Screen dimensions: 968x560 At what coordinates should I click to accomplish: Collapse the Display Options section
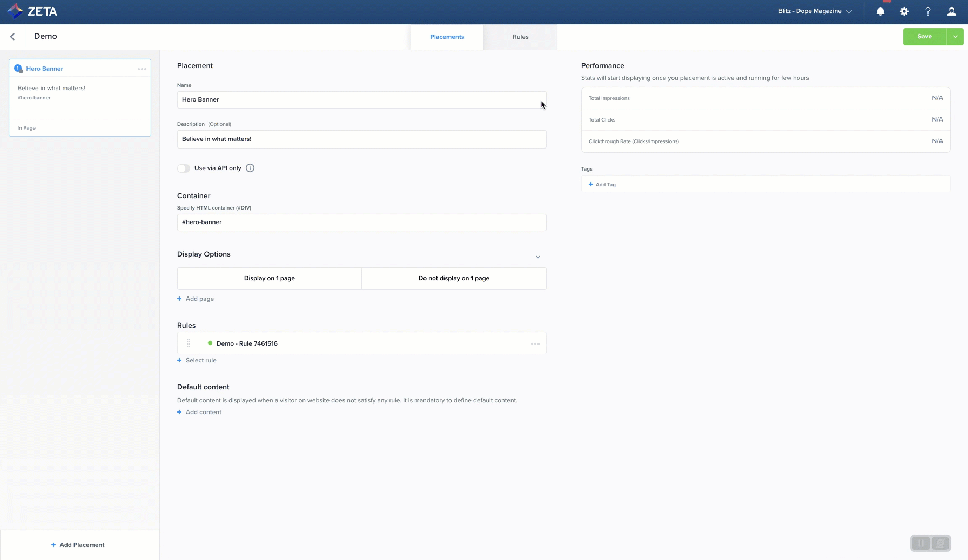(x=537, y=257)
